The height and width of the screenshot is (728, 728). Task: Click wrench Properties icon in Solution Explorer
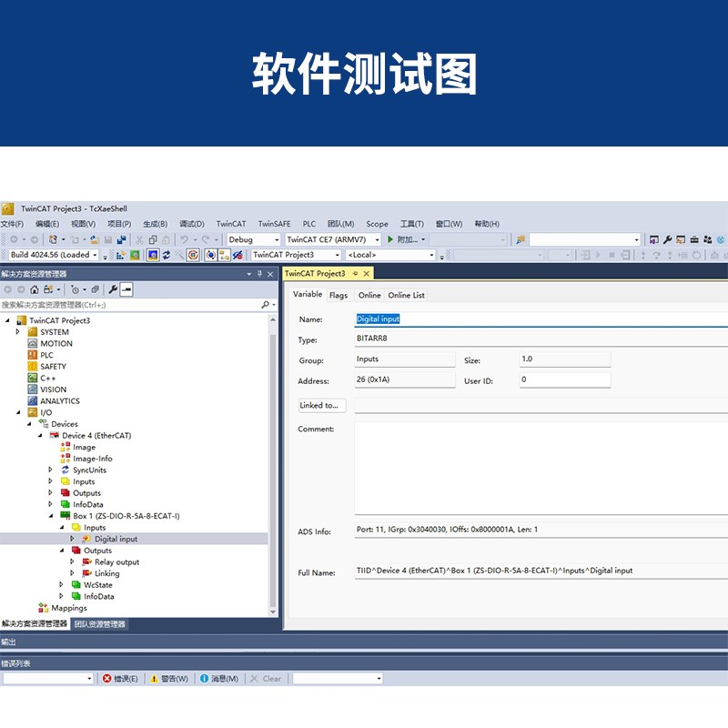[x=112, y=289]
